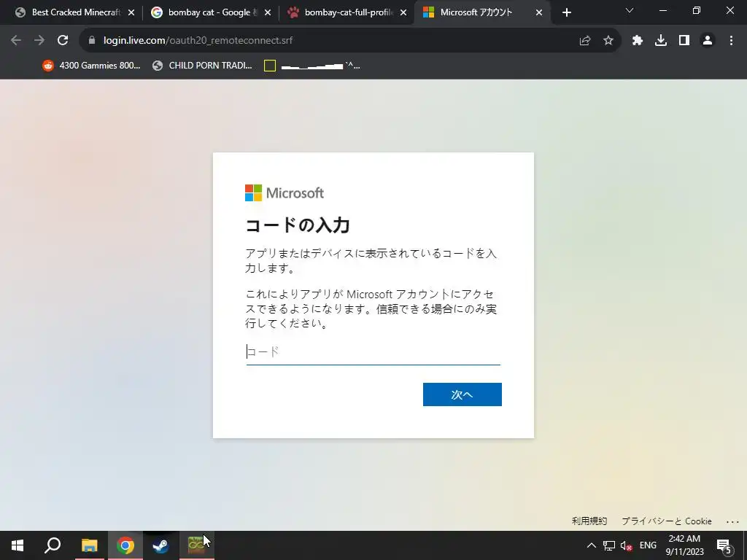
Task: Expand the tab search chevron
Action: (630, 10)
